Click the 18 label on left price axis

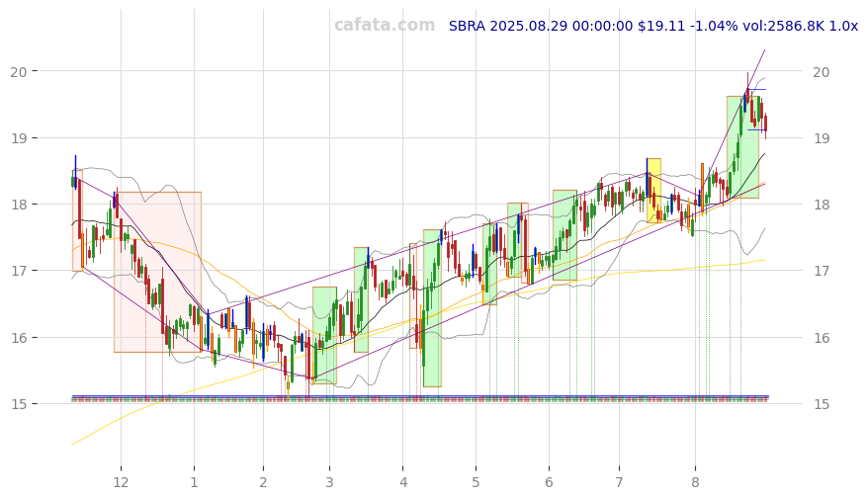click(18, 205)
